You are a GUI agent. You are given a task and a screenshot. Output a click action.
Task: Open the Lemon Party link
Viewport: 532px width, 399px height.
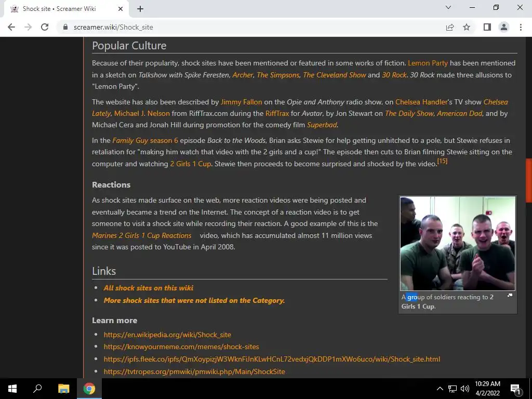click(428, 63)
